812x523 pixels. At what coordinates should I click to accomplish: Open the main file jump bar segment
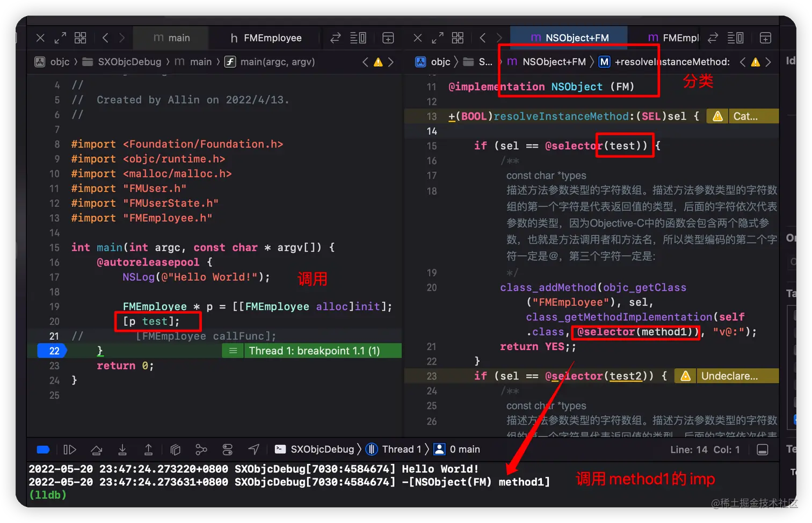click(x=193, y=62)
